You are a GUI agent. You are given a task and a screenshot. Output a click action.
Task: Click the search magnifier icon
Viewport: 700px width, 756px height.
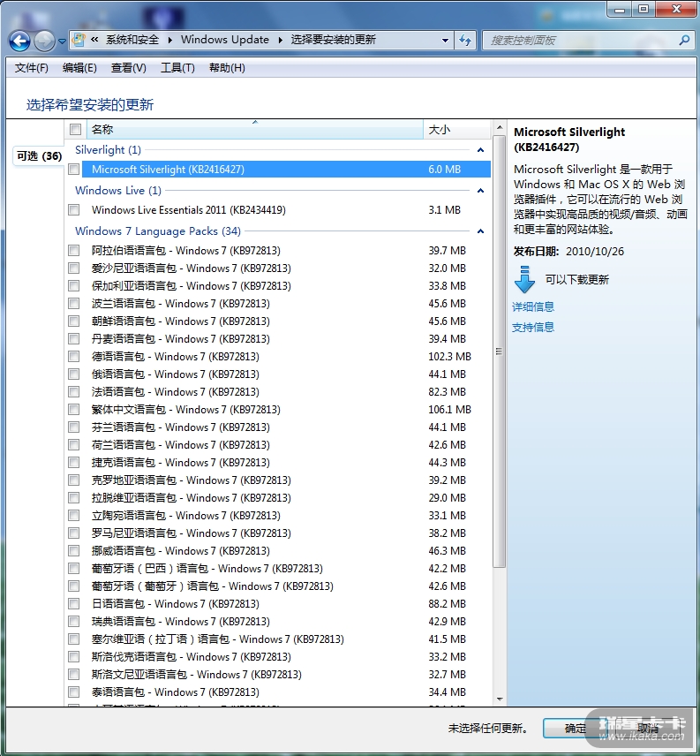[684, 41]
